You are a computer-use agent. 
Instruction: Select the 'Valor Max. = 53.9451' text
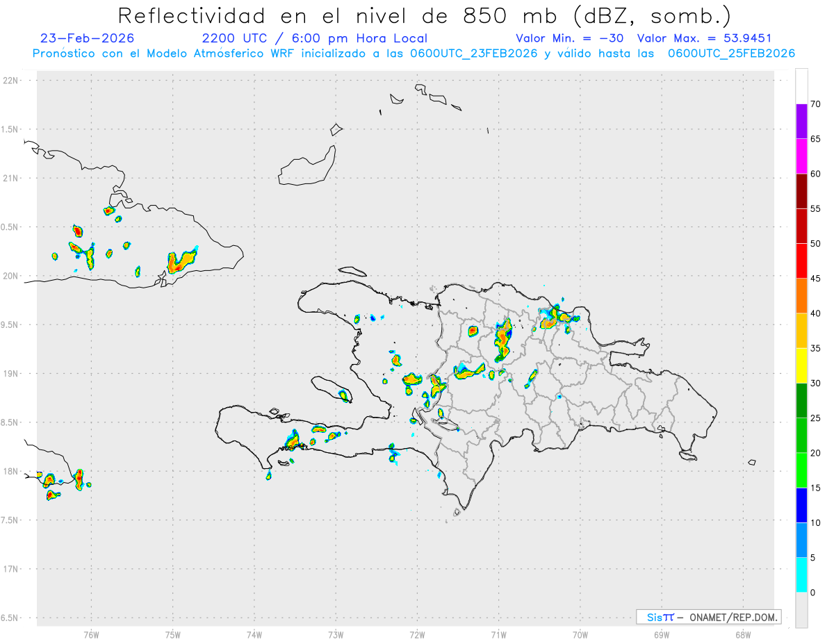[x=704, y=38]
